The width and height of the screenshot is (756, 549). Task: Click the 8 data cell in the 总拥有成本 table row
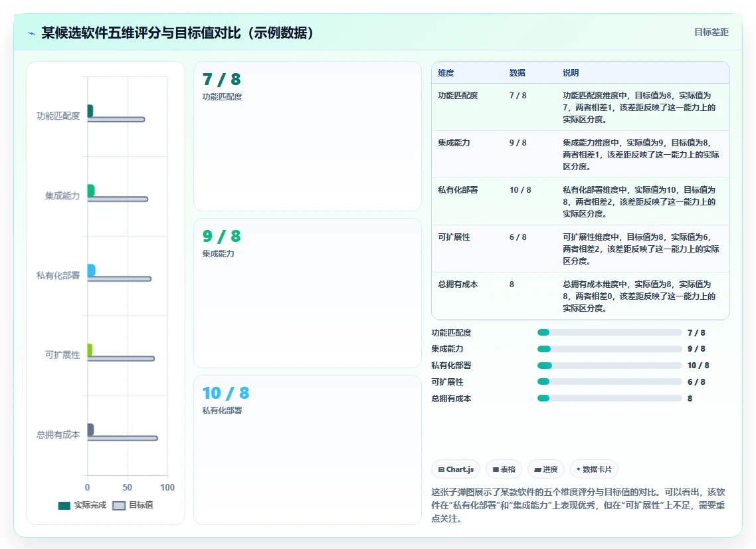coord(512,284)
